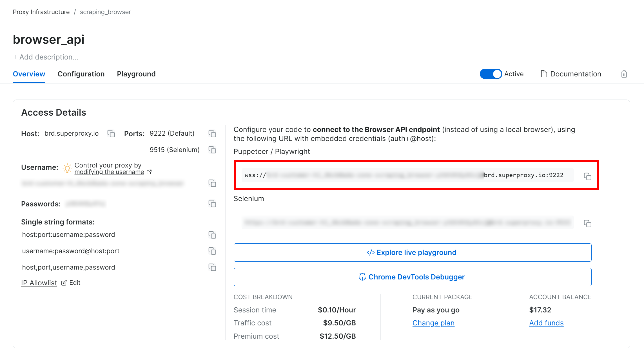The image size is (644, 355).
Task: Copy the Selenium connection URL
Action: pos(588,224)
